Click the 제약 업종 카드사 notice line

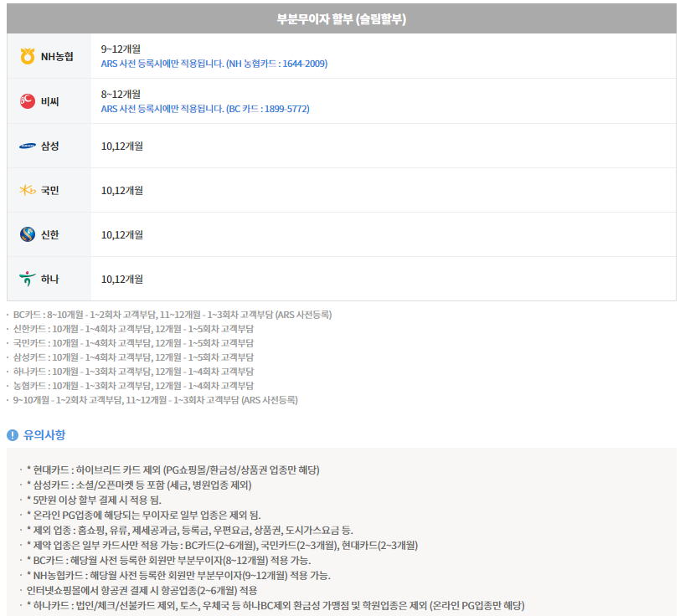[x=223, y=546]
